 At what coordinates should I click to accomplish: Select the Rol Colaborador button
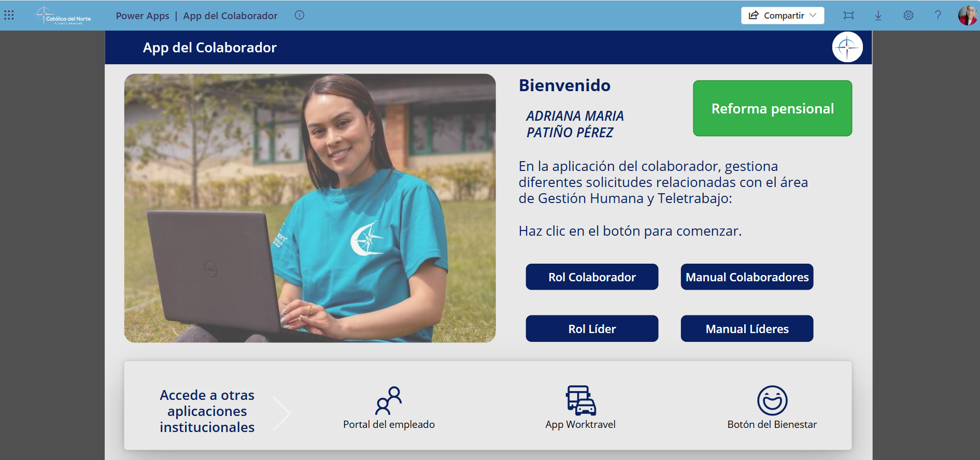point(592,277)
